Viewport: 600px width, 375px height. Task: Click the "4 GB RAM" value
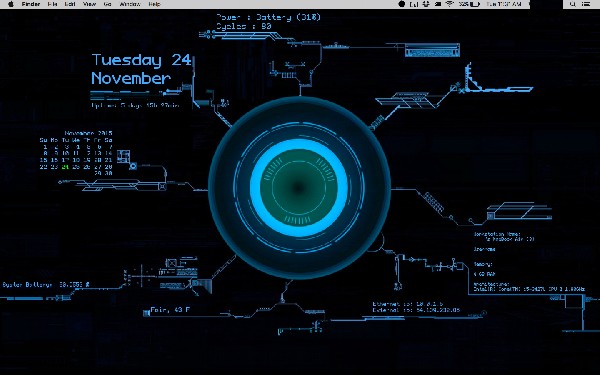click(484, 274)
